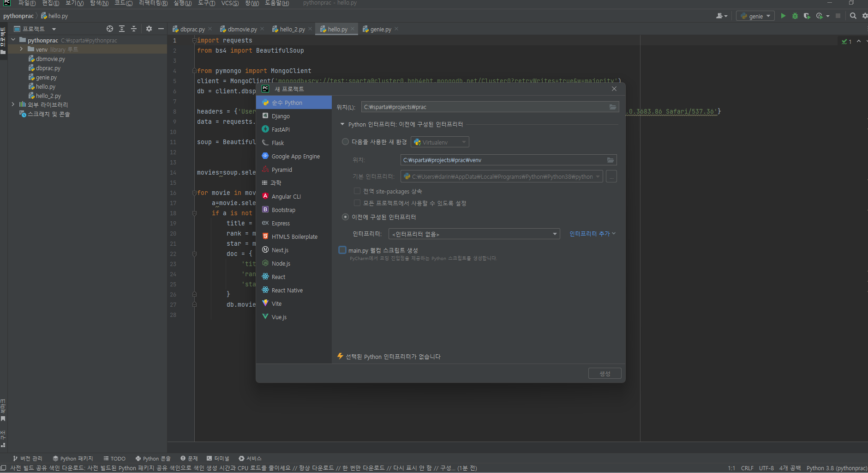Open Virtualenv environment type dropdown
This screenshot has height=473, width=868.
(440, 142)
